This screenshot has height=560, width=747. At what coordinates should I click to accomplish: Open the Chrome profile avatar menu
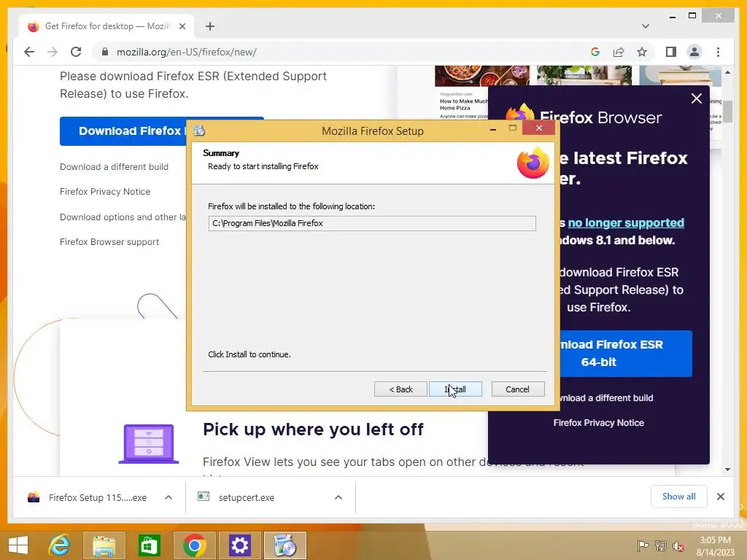(x=694, y=52)
